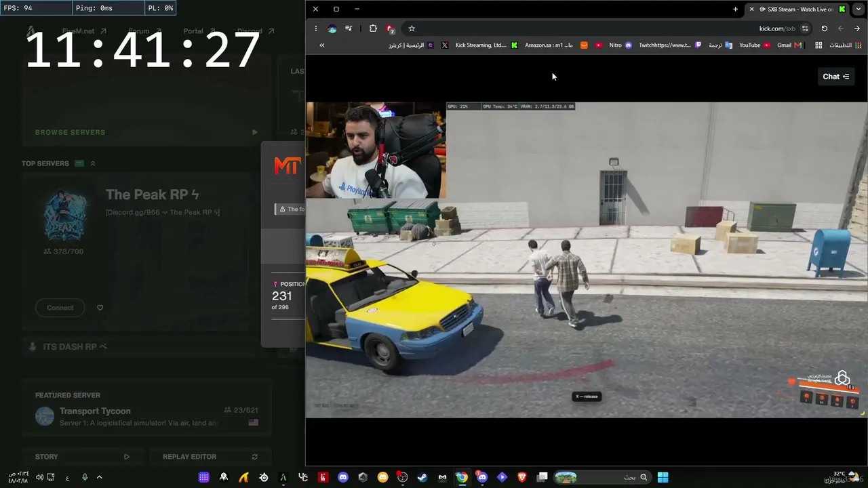Open the volume tray control
Image resolution: width=868 pixels, height=488 pixels.
coord(39,477)
